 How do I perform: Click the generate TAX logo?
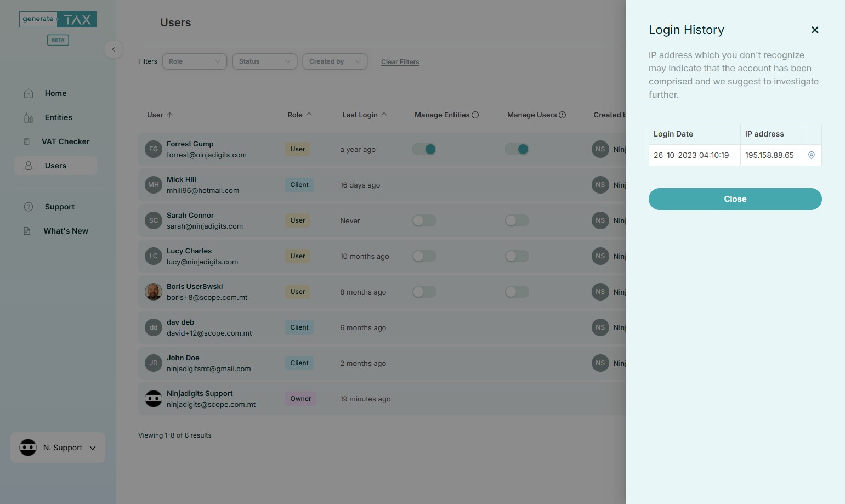point(58,19)
